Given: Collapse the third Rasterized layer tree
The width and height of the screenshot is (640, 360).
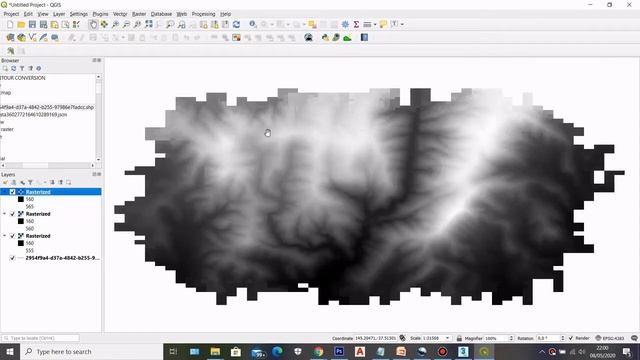Looking at the screenshot, I should [4, 236].
